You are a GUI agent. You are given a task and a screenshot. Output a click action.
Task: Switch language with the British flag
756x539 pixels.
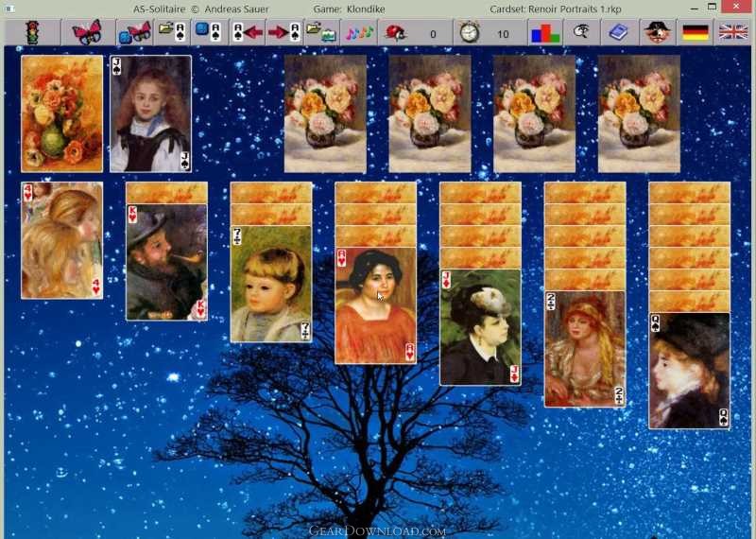[733, 33]
